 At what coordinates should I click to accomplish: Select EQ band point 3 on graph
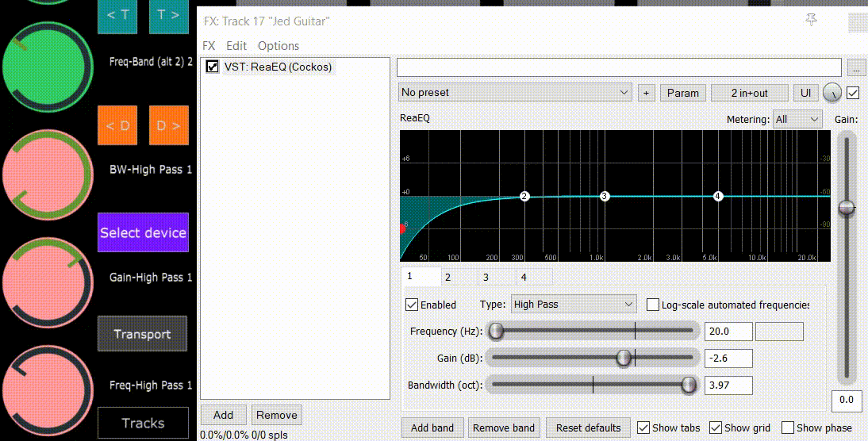(x=605, y=196)
